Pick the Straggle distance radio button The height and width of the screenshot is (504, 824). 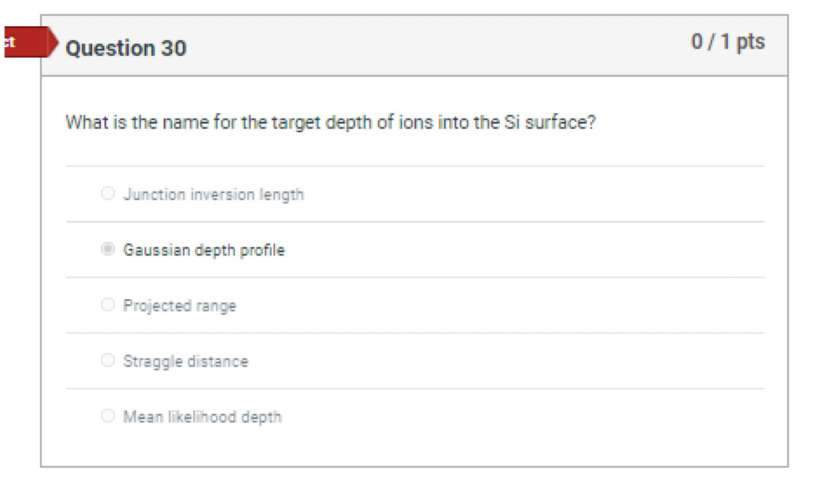108,361
